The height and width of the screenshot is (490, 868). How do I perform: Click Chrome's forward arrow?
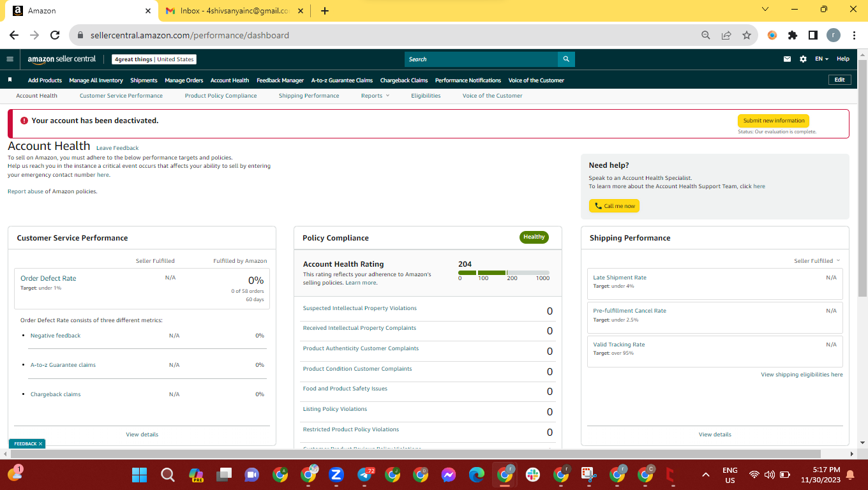tap(34, 35)
